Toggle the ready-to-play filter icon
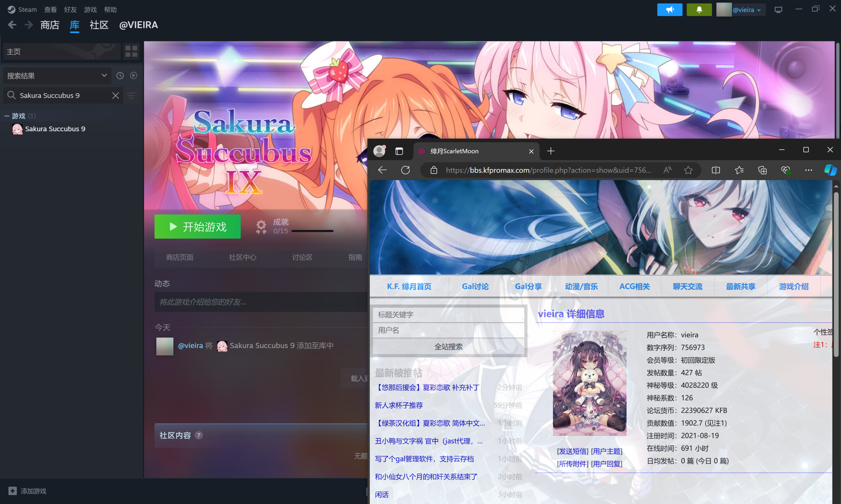Screen dimensions: 841x504 [x=134, y=75]
